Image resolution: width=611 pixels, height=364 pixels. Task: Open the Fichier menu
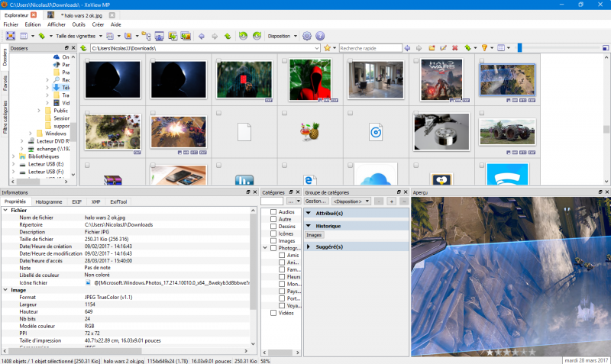[11, 24]
